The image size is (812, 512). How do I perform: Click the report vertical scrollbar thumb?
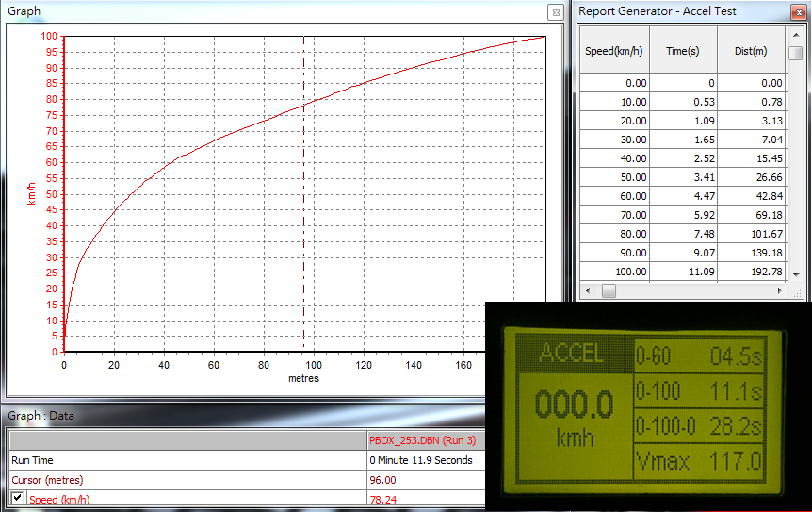(x=795, y=53)
